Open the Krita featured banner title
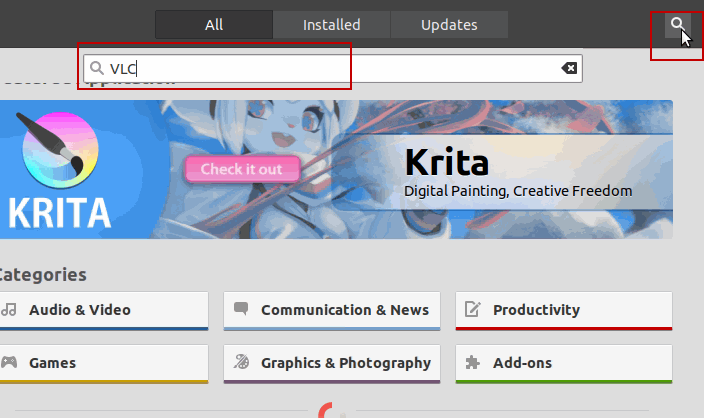The width and height of the screenshot is (704, 418). (x=447, y=162)
